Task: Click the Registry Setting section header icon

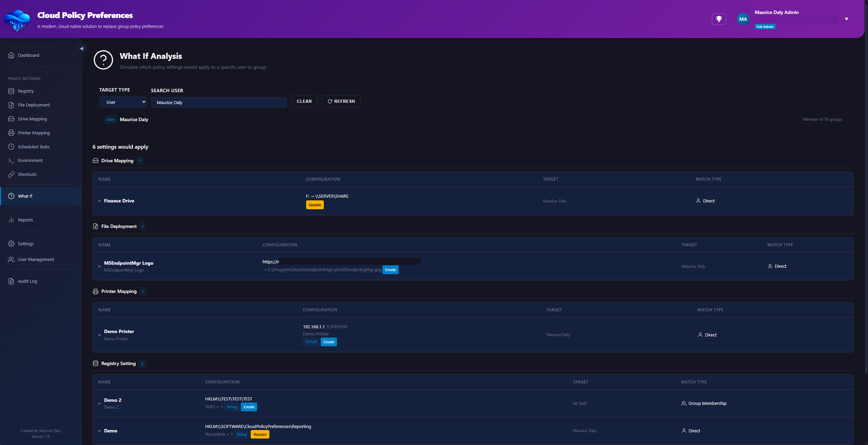Action: pyautogui.click(x=96, y=363)
